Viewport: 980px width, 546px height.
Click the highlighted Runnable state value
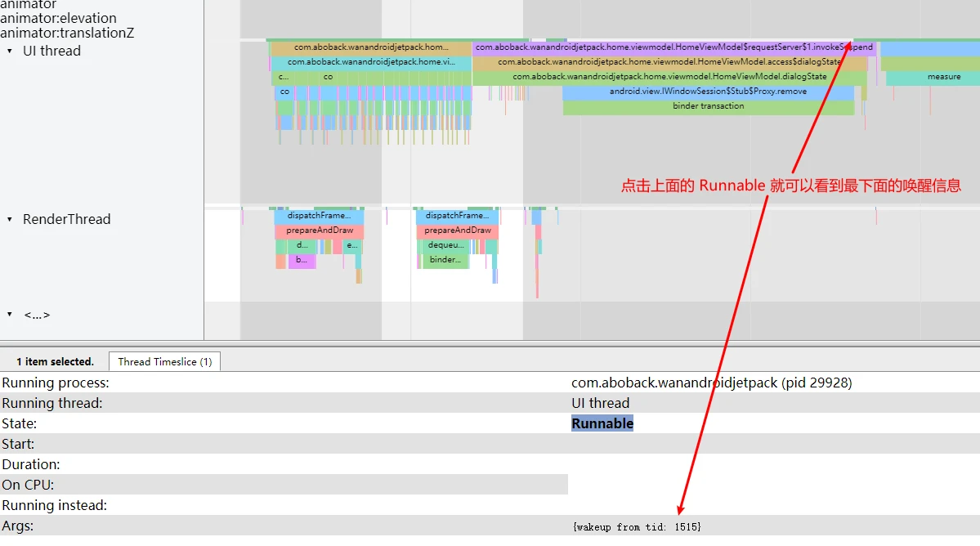click(602, 423)
